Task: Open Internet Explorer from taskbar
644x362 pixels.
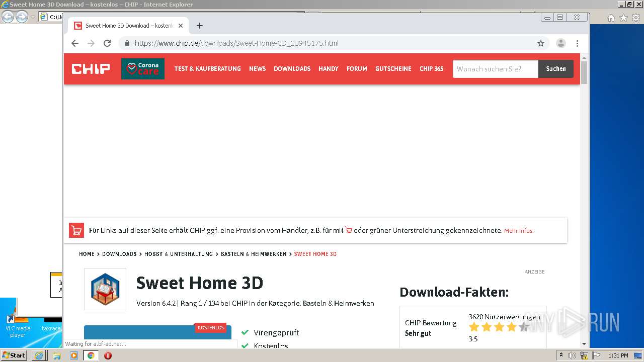Action: (x=39, y=355)
